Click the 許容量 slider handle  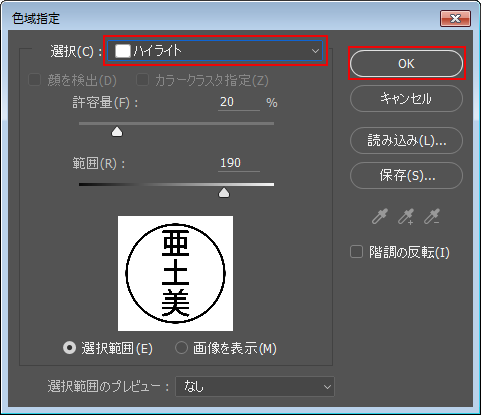(117, 132)
